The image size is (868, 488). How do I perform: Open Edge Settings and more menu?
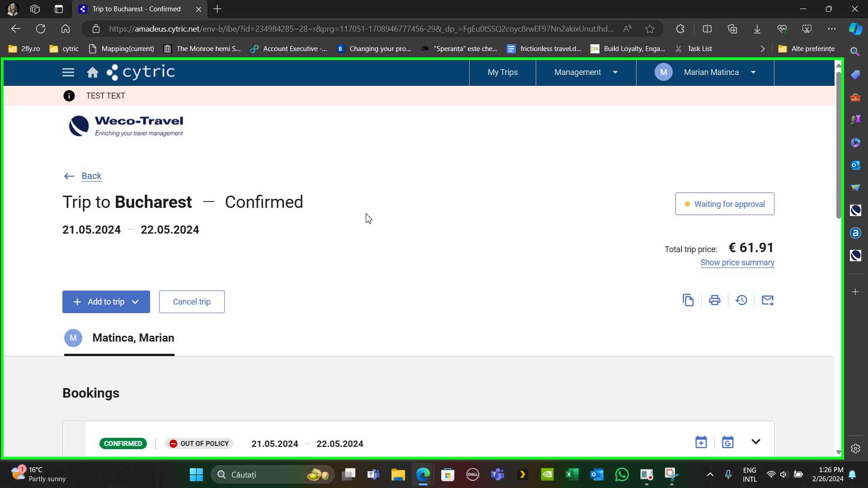832,29
